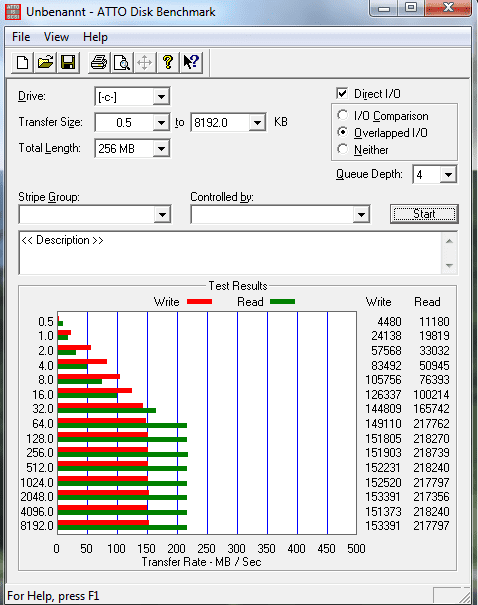Click the Transfer Rate - MB / Sec axis label

tap(201, 562)
